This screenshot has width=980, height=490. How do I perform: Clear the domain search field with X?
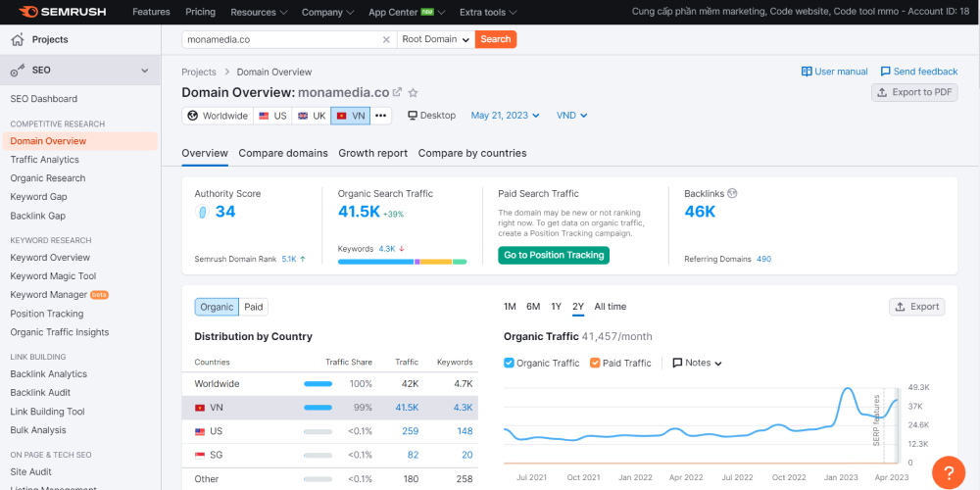pyautogui.click(x=388, y=39)
